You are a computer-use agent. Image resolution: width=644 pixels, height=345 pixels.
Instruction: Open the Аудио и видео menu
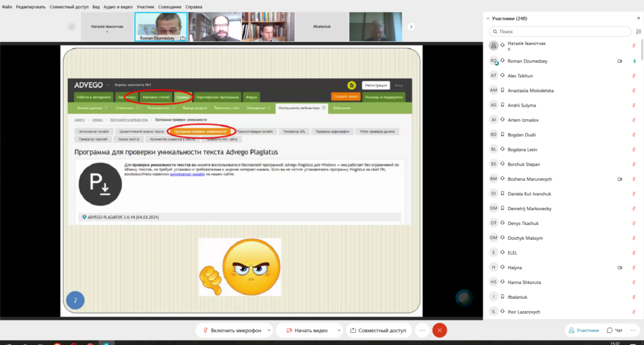(x=117, y=7)
